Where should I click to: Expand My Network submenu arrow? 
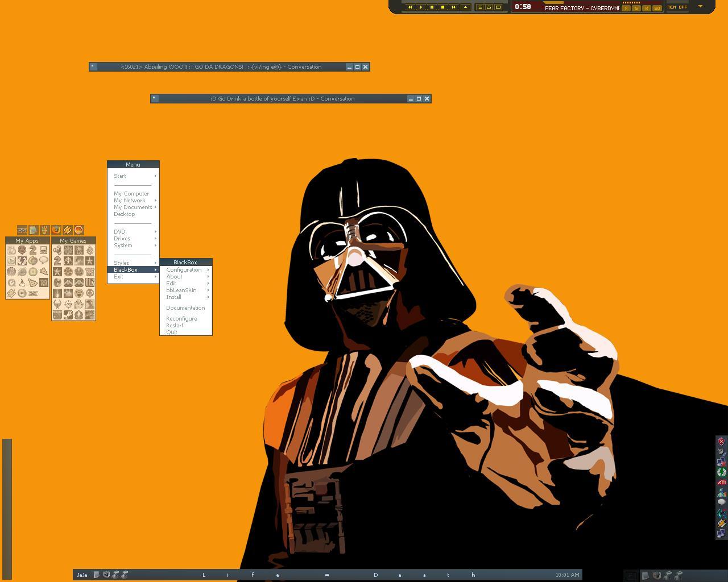155,201
